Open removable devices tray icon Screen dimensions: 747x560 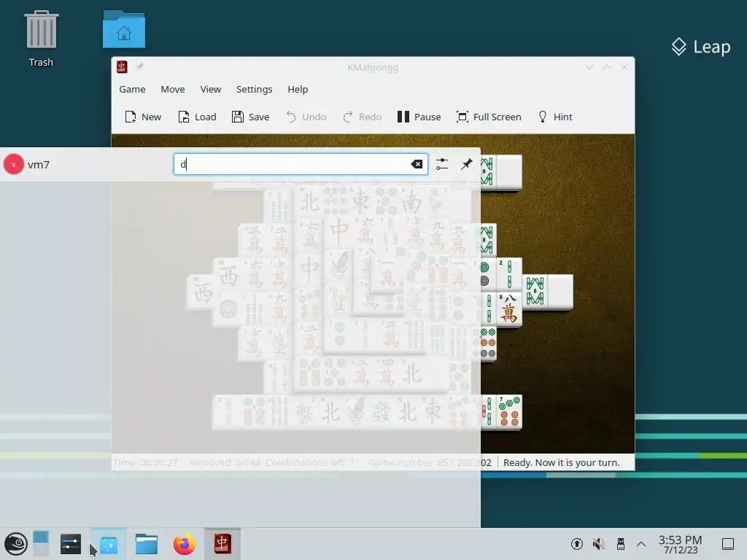point(620,544)
